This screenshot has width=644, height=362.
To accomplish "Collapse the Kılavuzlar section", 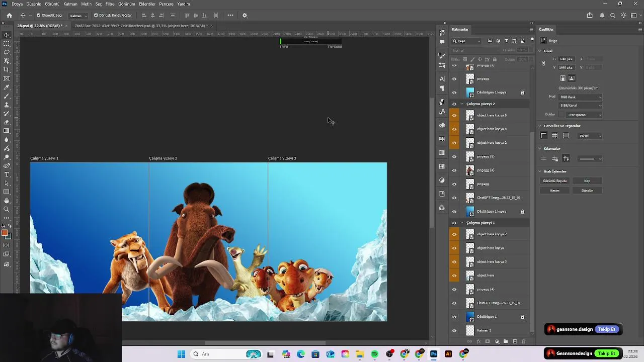I will 540,149.
